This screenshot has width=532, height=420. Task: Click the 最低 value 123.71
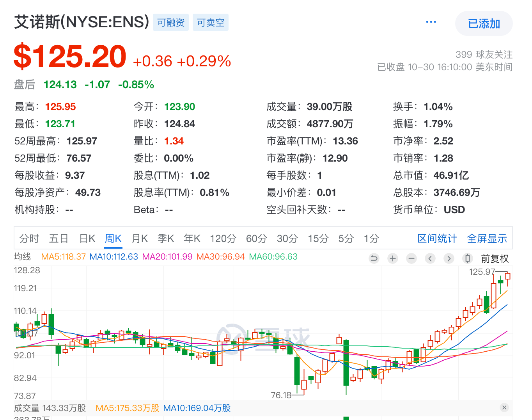point(60,124)
